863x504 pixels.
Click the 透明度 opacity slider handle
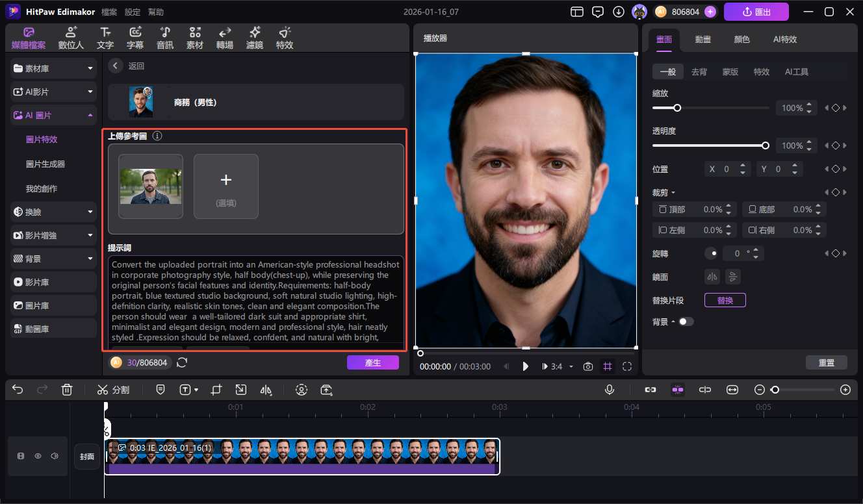[x=766, y=145]
